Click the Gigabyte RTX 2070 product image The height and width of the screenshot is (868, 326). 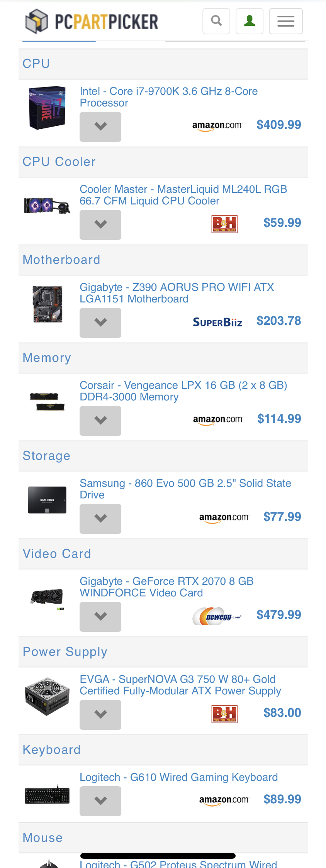47,598
